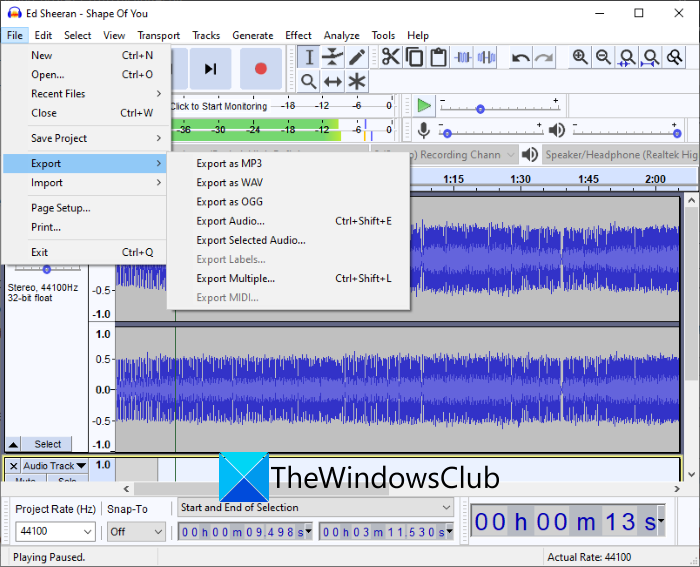The image size is (700, 567).
Task: Click the microphone recording volume icon
Action: tap(424, 130)
